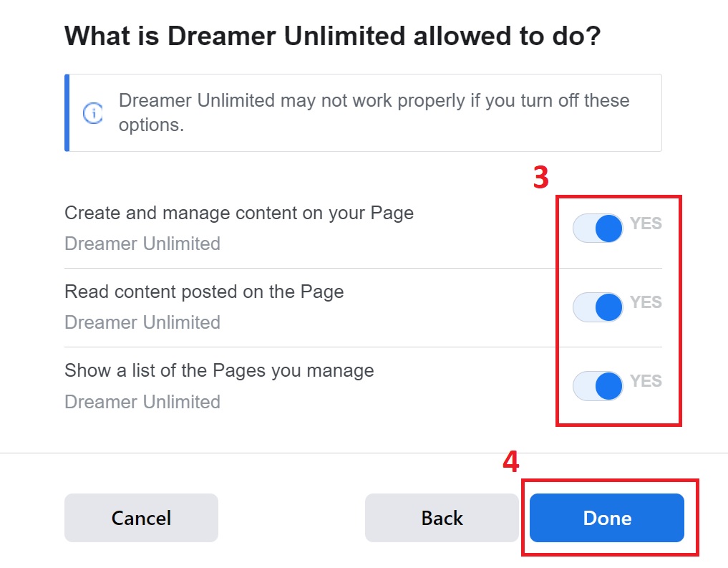Screen dimensions: 728x568
Task: Toggle the 'Read content posted on the Page' switch
Action: click(x=598, y=307)
